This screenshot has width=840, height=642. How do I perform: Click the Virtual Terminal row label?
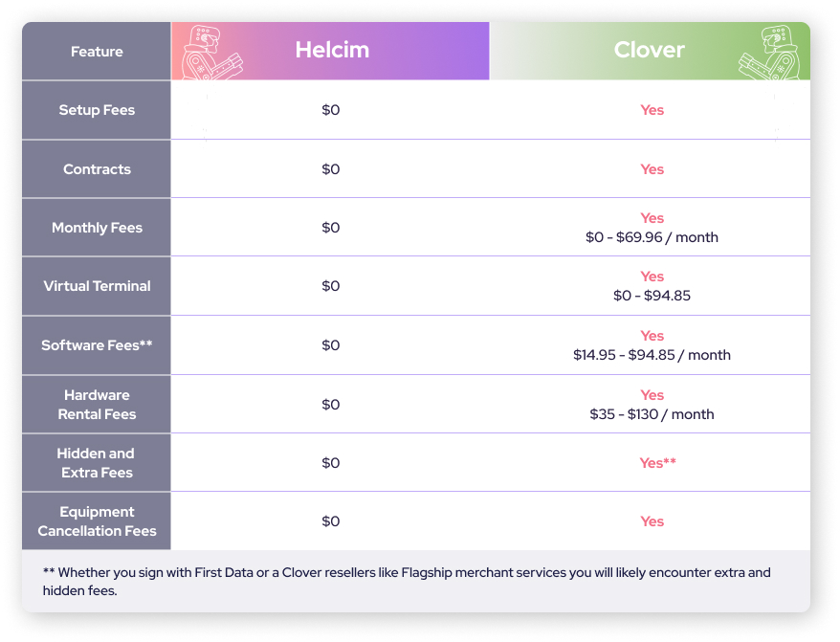[97, 286]
